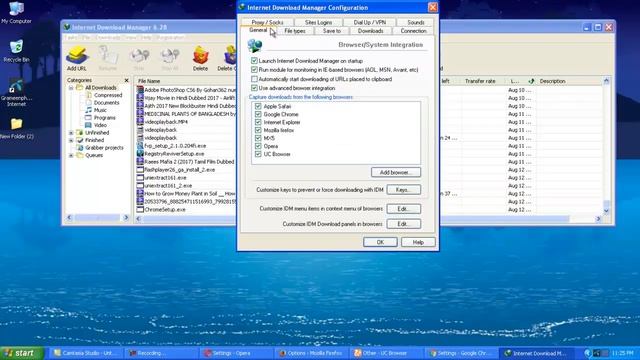640x360 pixels.
Task: Select uniextract161.exe in download list
Action: [x=165, y=178]
